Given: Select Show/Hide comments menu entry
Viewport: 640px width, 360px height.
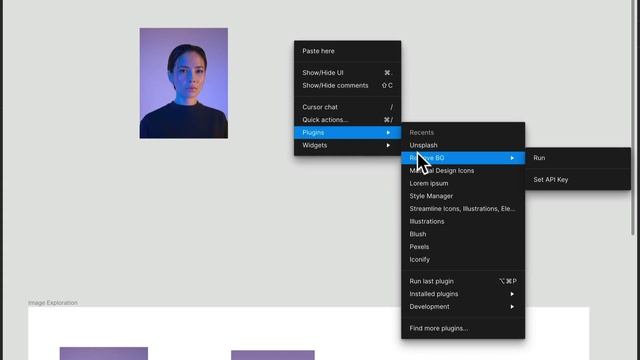Looking at the screenshot, I should pyautogui.click(x=347, y=85).
